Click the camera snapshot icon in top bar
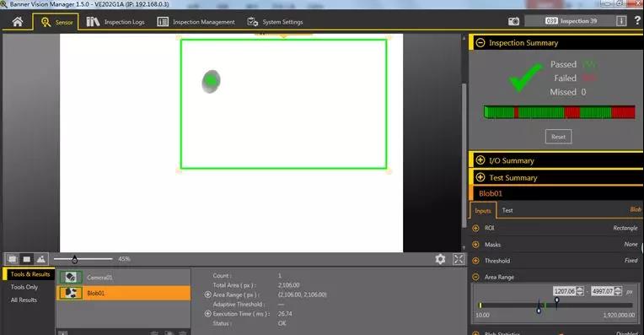The height and width of the screenshot is (335, 644). pos(513,21)
